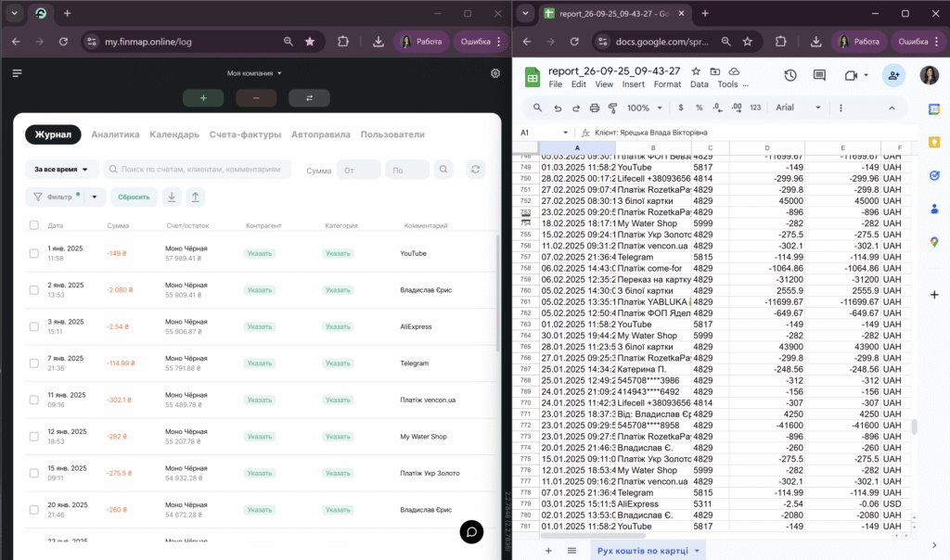This screenshot has width=950, height=560.
Task: Click the transfer arrows button in Finmap
Action: (309, 98)
